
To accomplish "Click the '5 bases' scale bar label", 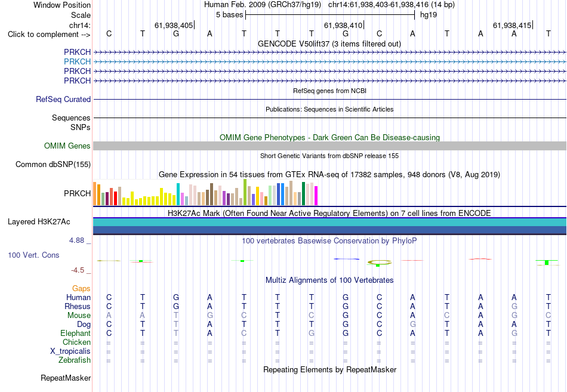I will point(230,15).
